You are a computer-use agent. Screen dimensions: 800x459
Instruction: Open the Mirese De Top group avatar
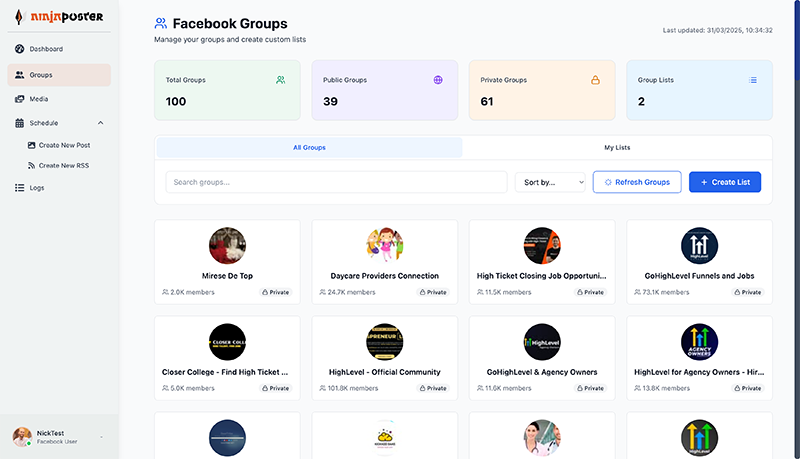click(228, 246)
